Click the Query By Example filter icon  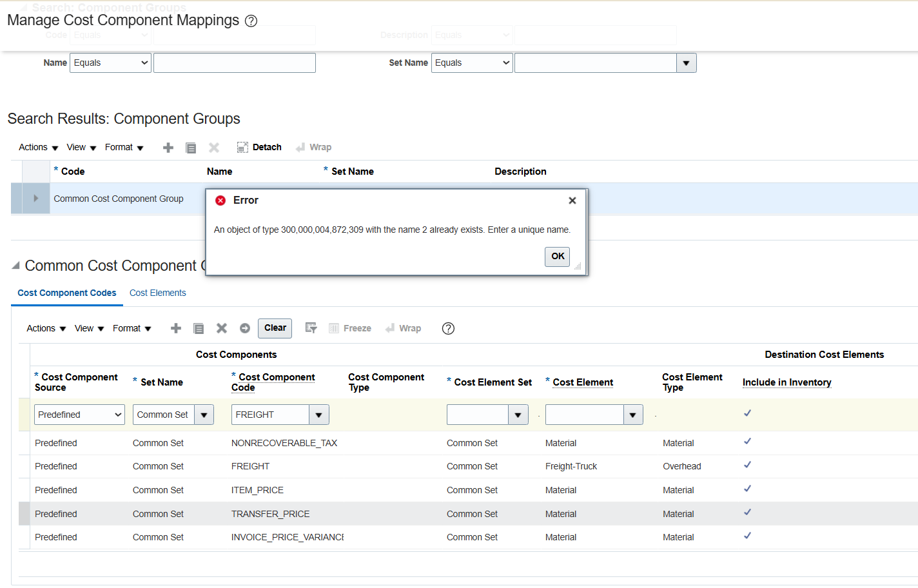pos(311,328)
